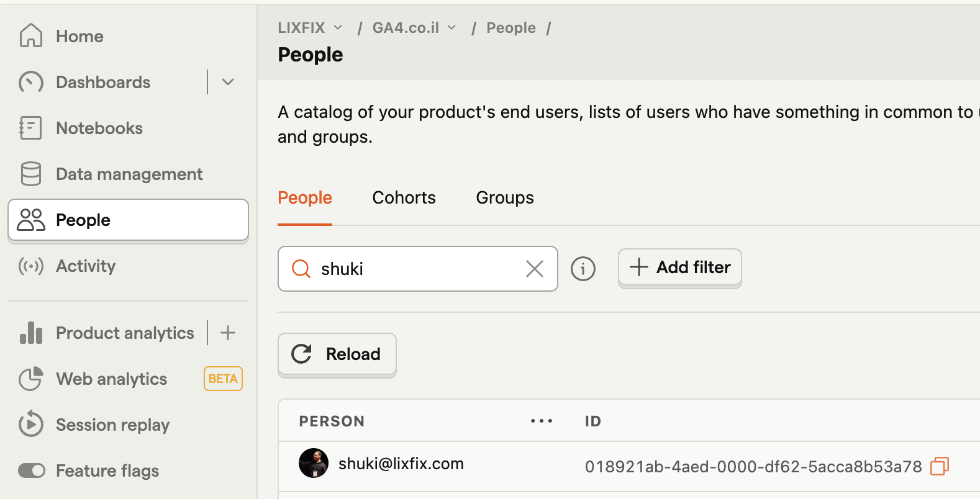Clear the shuki search text
This screenshot has height=499, width=980.
(534, 269)
